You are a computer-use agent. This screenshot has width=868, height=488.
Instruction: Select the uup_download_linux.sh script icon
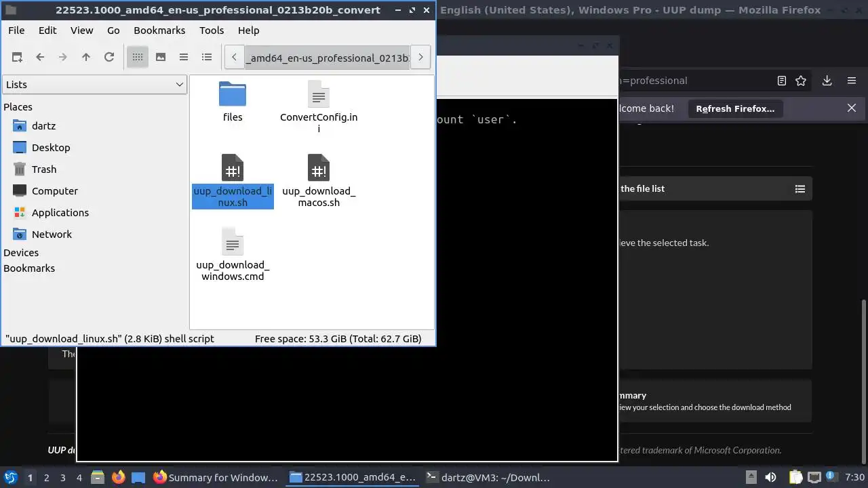[x=233, y=168]
